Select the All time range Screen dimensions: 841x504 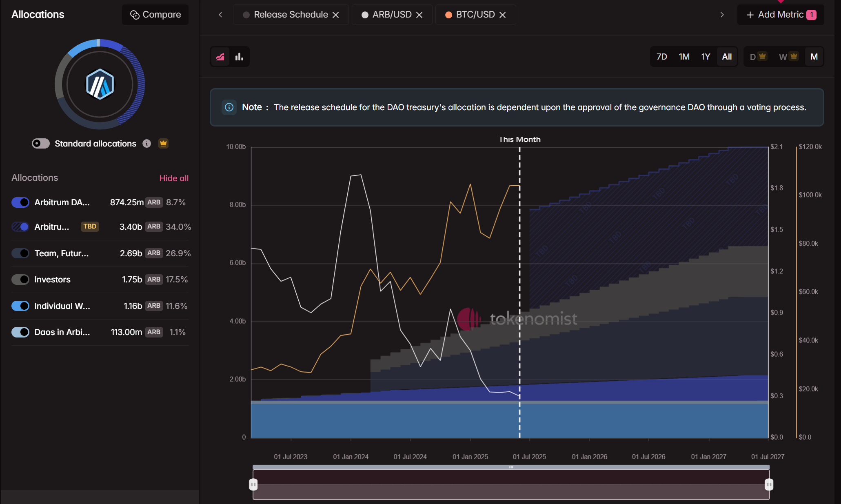[x=727, y=57]
